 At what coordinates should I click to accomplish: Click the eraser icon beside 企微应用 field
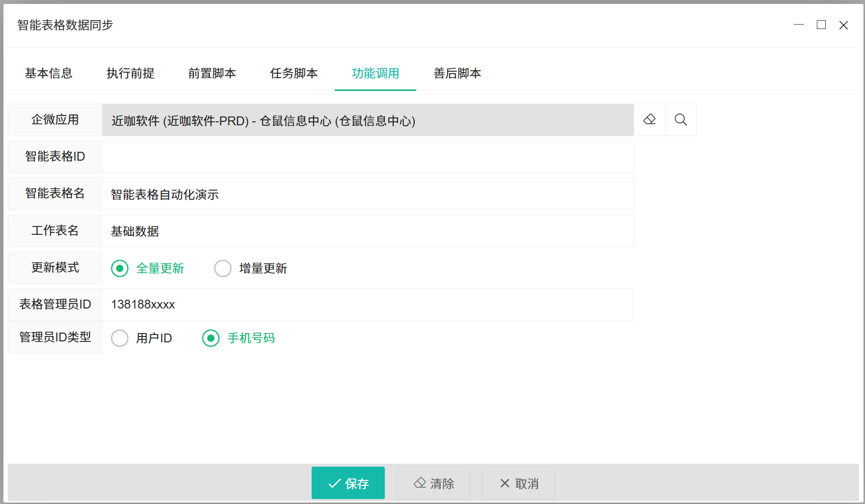[x=649, y=120]
